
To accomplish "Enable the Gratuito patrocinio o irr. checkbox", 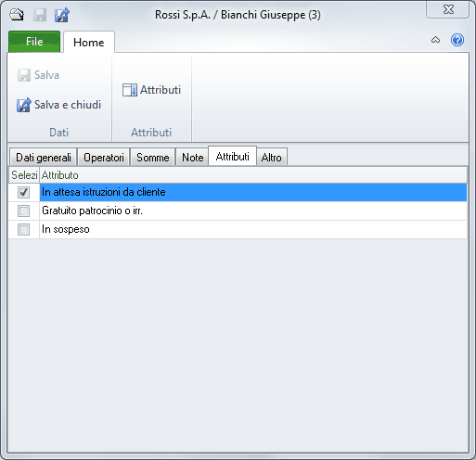I will tap(23, 211).
